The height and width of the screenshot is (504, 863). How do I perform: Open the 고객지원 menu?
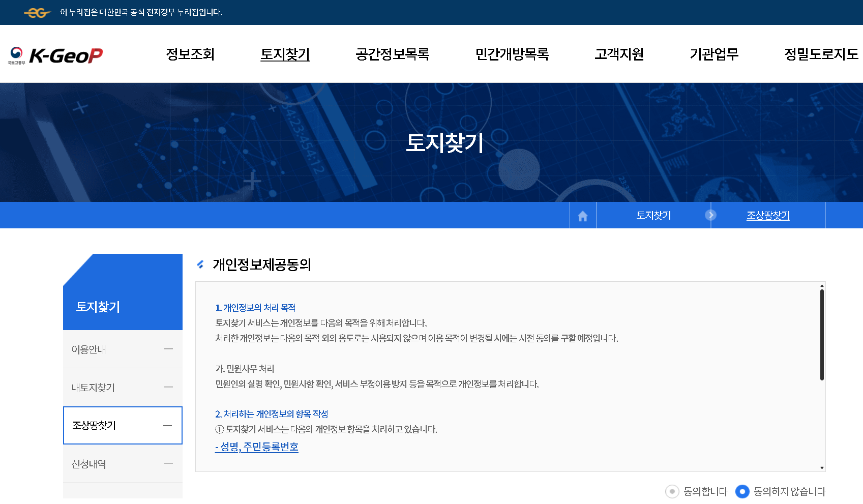point(619,55)
